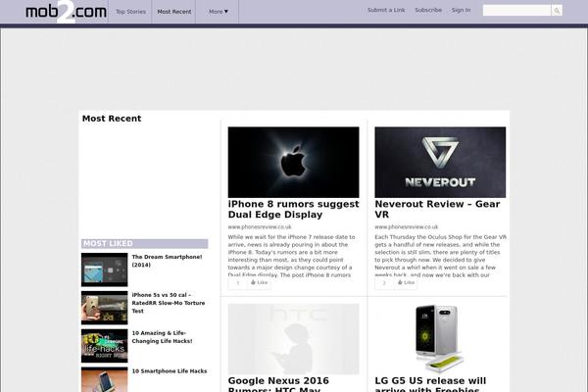Open iPhone 5s vs 50 cal thumbnail
This screenshot has width=588, height=392.
click(x=104, y=308)
